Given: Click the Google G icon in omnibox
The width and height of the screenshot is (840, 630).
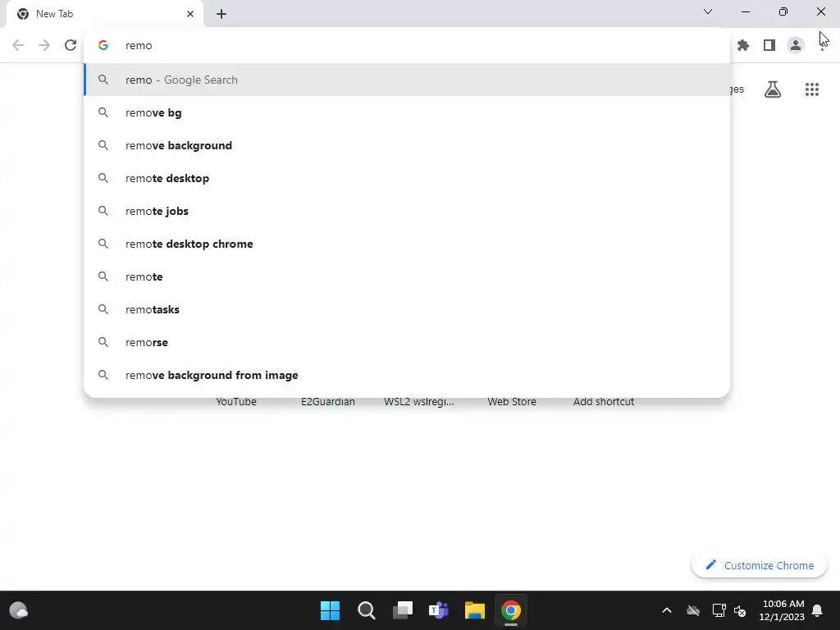Looking at the screenshot, I should click(x=103, y=45).
